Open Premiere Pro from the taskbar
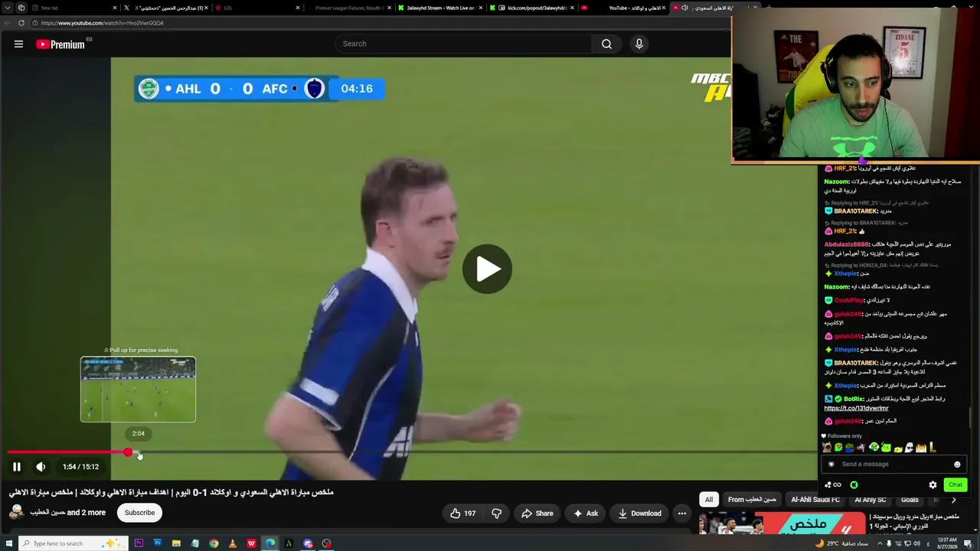 click(x=139, y=543)
